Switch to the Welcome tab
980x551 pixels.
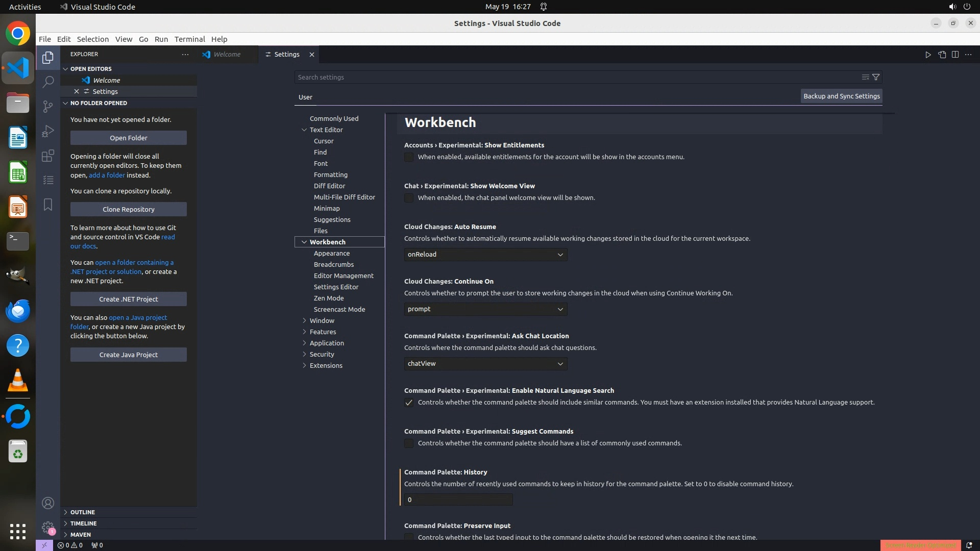[227, 55]
